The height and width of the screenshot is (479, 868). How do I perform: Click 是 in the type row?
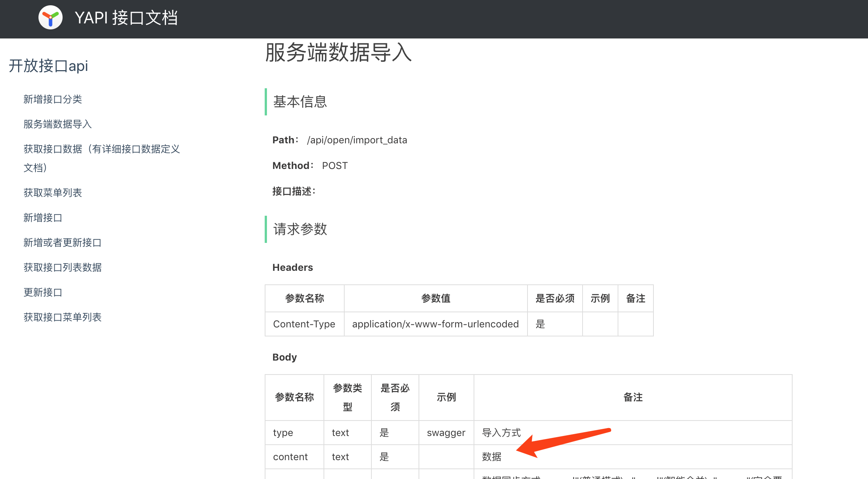coord(395,433)
